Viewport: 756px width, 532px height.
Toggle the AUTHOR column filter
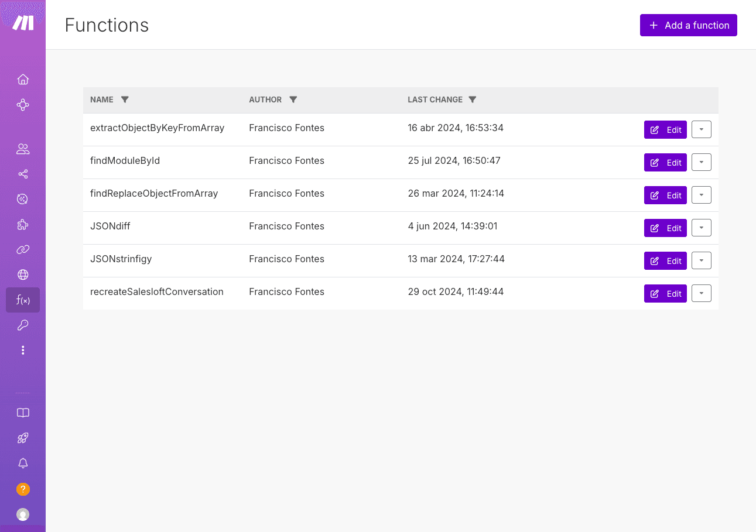[x=293, y=99]
